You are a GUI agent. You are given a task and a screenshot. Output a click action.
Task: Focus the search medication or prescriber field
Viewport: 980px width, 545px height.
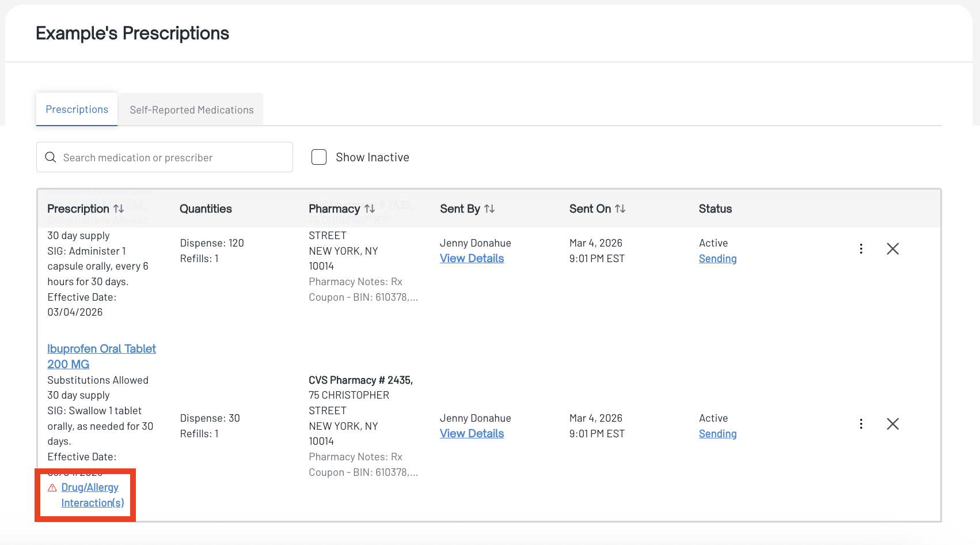coord(173,157)
